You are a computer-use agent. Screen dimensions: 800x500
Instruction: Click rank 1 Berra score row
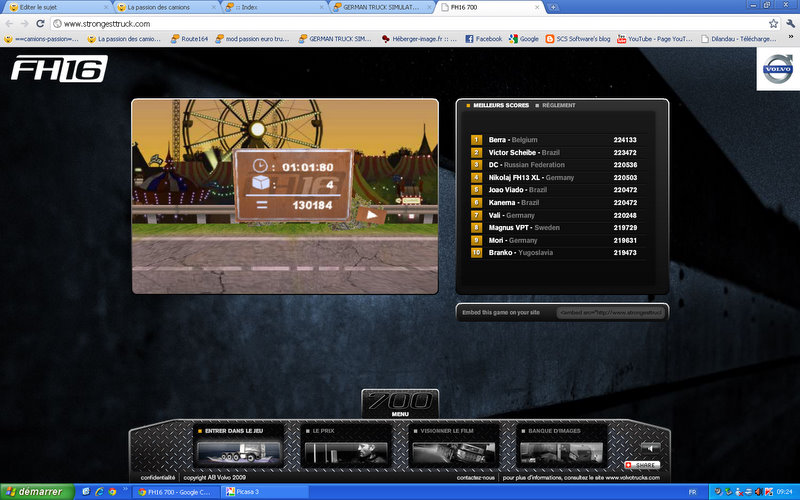pyautogui.click(x=554, y=140)
